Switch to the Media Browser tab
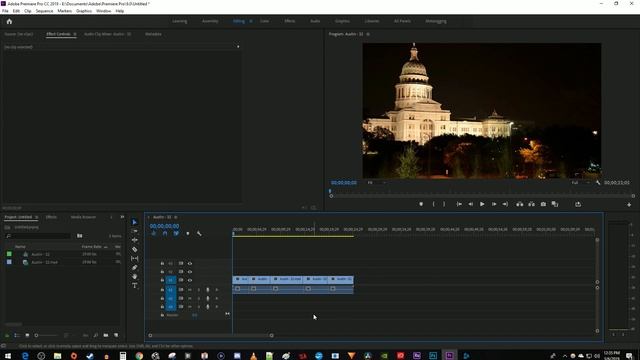Image resolution: width=640 pixels, height=360 pixels. pos(83,217)
